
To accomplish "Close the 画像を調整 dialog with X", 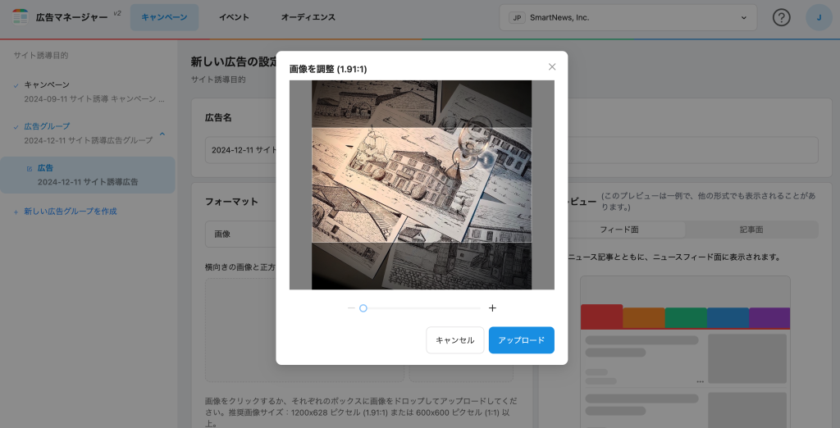I will tap(552, 67).
